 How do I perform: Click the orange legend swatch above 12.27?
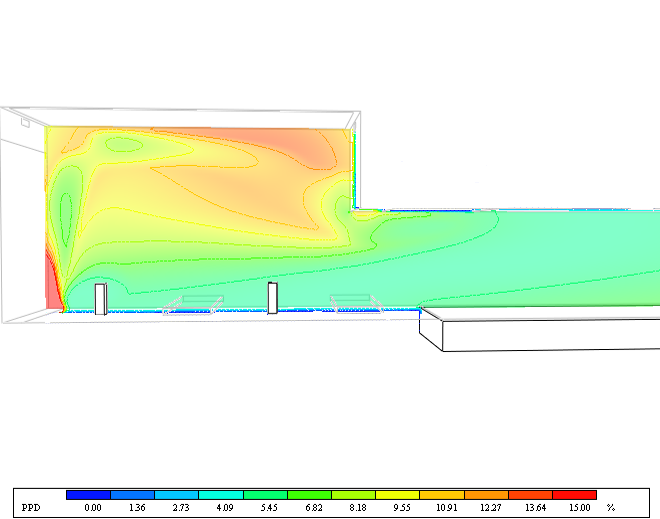486,495
